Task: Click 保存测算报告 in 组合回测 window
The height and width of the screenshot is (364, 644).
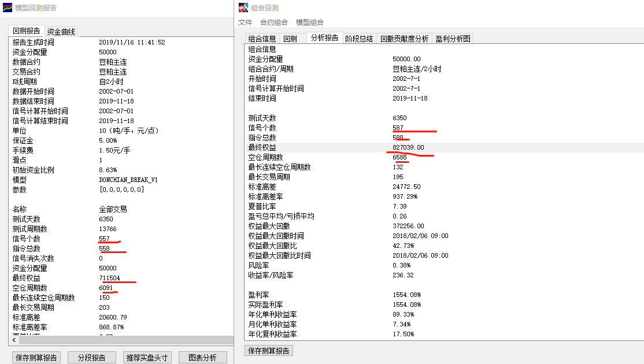Action: (269, 351)
